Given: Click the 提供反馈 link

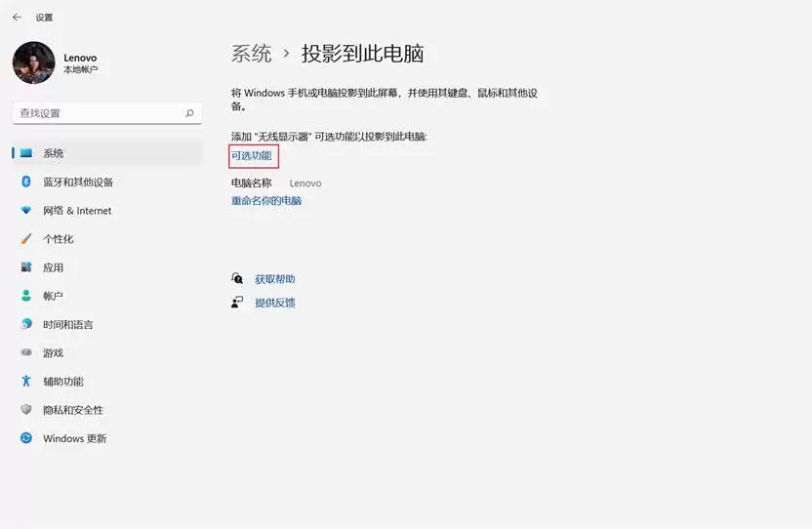Looking at the screenshot, I should 275,303.
